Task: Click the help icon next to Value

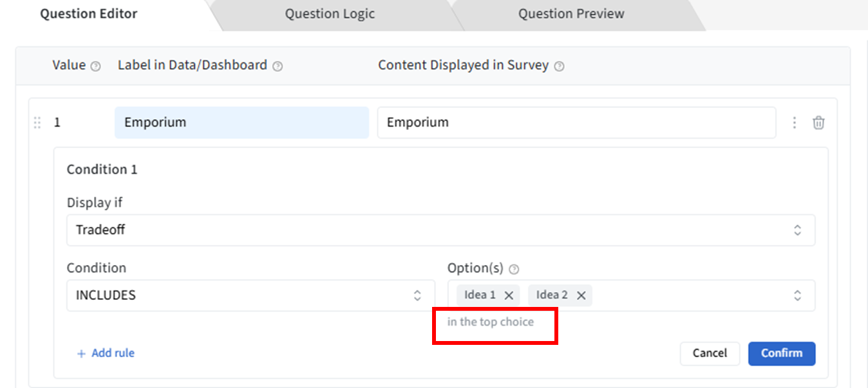Action: 96,66
